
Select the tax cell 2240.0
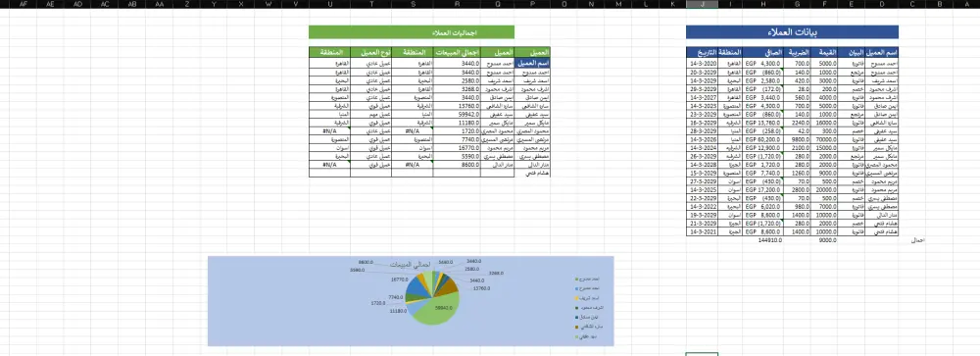[x=796, y=123]
